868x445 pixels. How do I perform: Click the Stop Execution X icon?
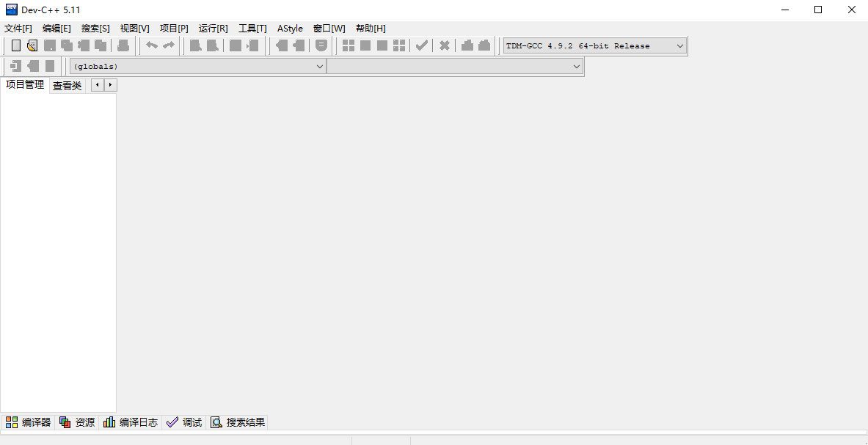(444, 45)
